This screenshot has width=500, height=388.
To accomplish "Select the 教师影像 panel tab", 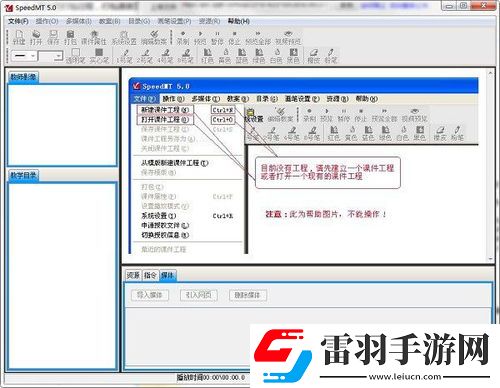I will [23, 77].
